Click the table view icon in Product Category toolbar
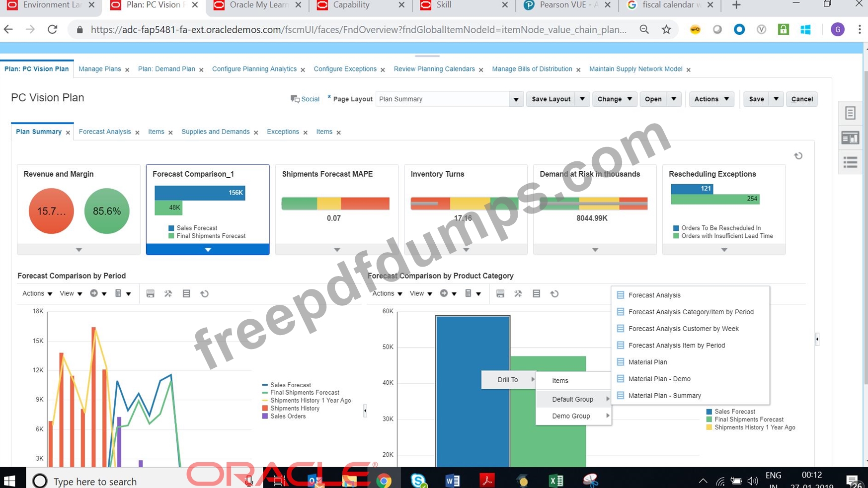Image resolution: width=868 pixels, height=488 pixels. (x=536, y=294)
